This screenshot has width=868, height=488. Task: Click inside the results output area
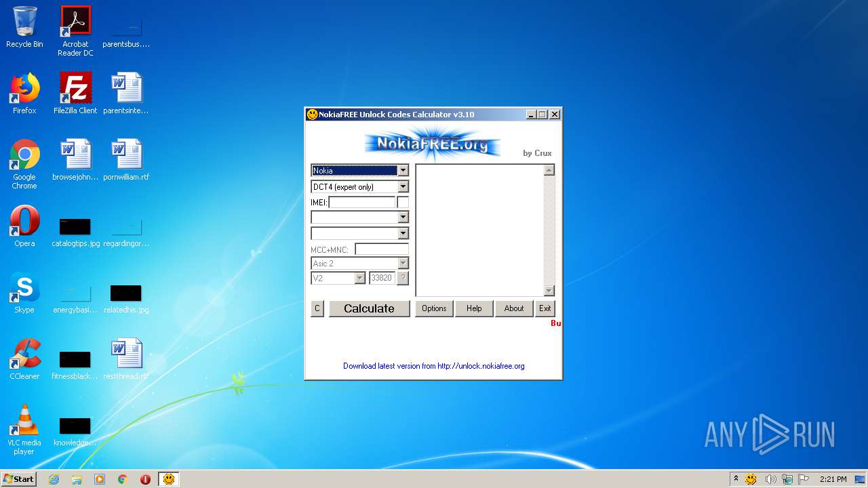point(479,230)
